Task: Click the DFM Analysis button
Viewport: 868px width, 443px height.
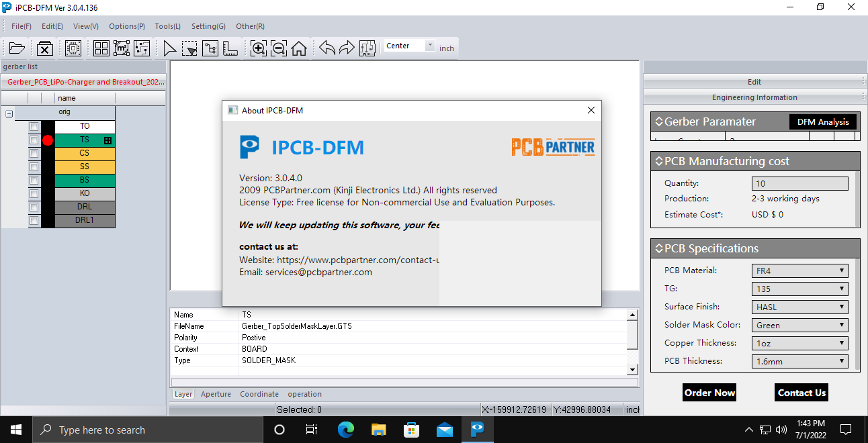Action: (823, 122)
